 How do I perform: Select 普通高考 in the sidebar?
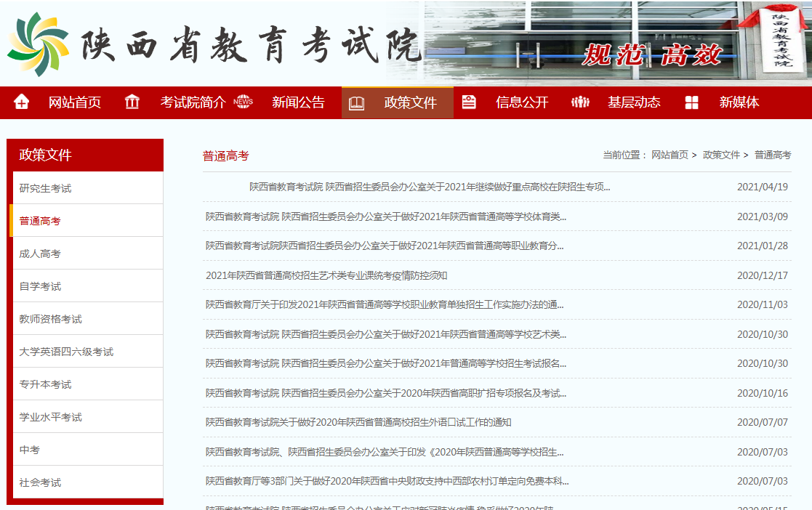tap(87, 221)
